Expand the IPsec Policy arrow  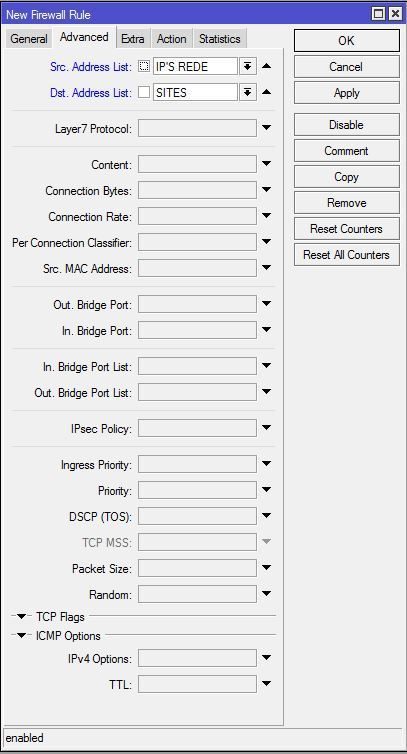pyautogui.click(x=266, y=427)
